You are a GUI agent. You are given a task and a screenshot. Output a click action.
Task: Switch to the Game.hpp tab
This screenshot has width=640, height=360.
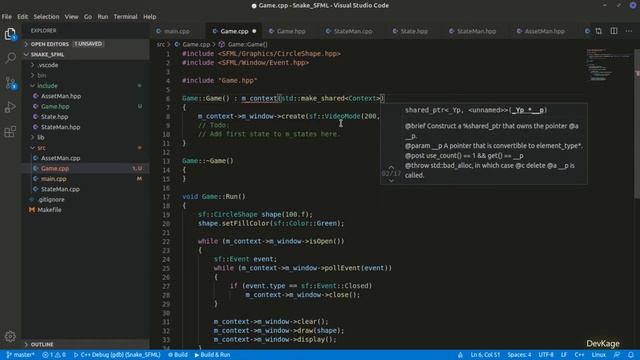tap(291, 31)
